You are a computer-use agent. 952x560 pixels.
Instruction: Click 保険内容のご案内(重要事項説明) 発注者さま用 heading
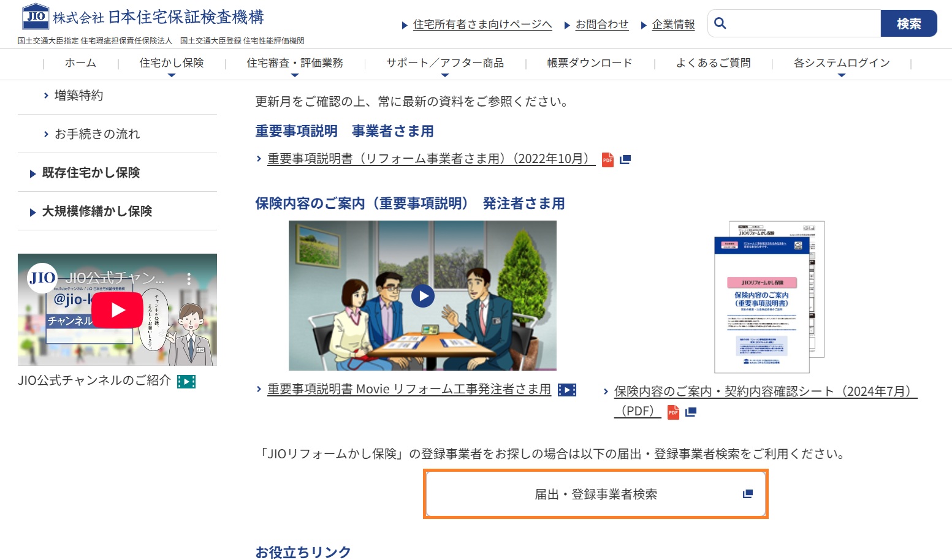pos(410,203)
